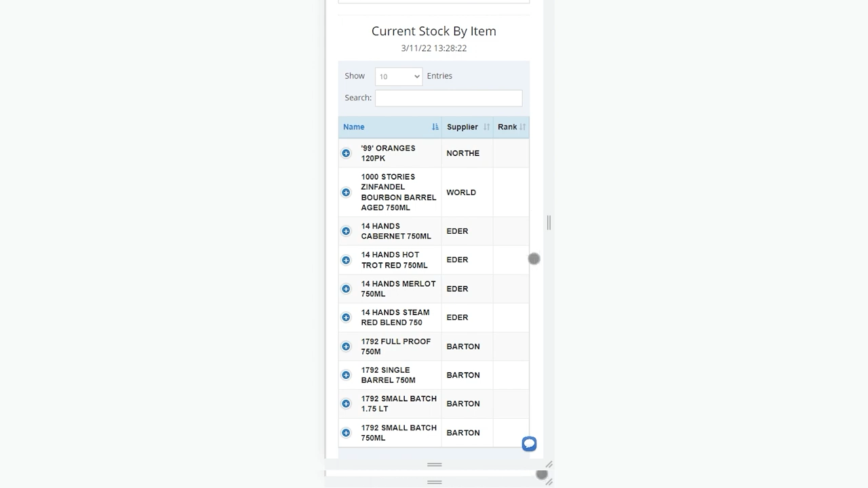This screenshot has width=868, height=488.
Task: Expand the 1792 SMALL BATCH 1.75 LT row
Action: pos(346,404)
